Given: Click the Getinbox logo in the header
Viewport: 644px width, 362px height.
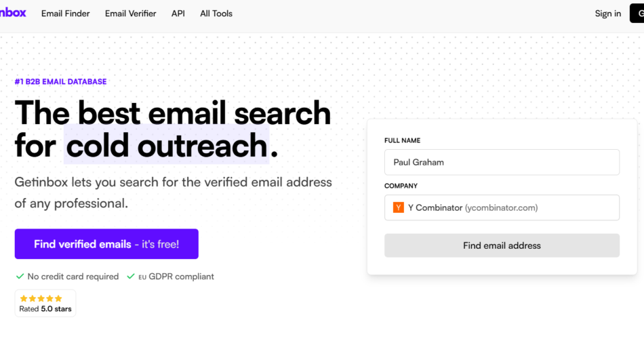Looking at the screenshot, I should 12,13.
